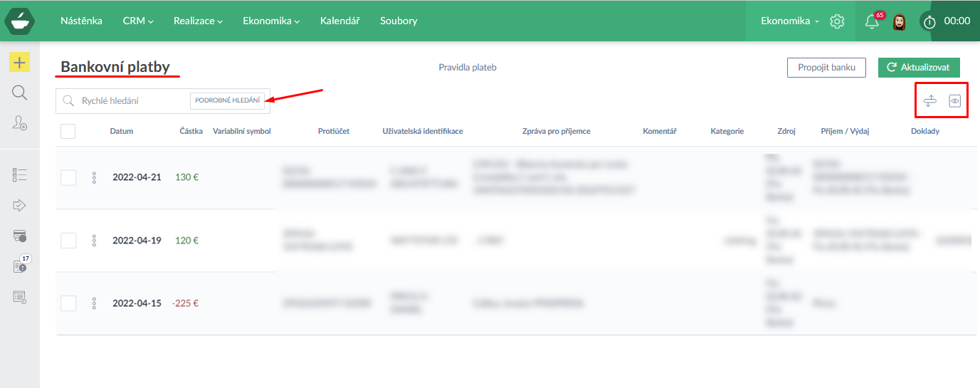
Task: Click the stopwatch timer icon
Action: click(929, 22)
